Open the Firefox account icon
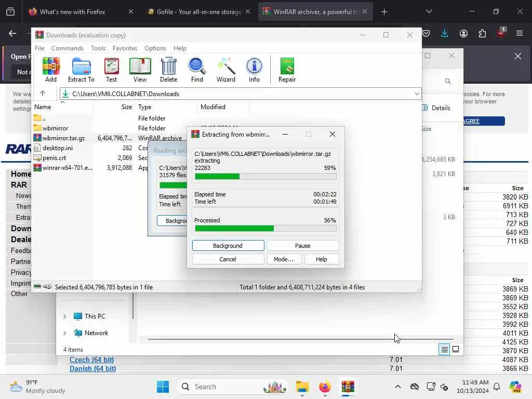Viewport: 532px width, 399px height. click(463, 33)
